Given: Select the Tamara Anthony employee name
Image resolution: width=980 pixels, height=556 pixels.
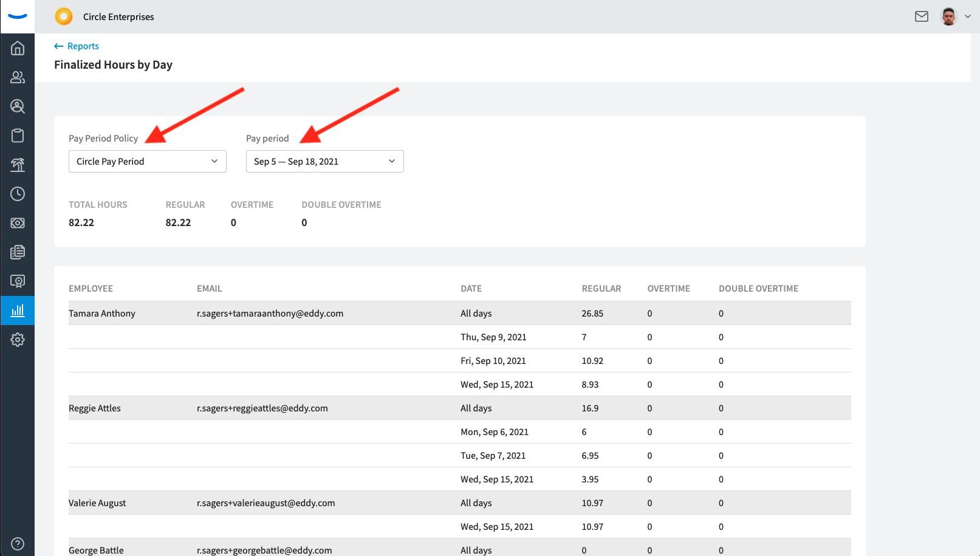Looking at the screenshot, I should (102, 314).
